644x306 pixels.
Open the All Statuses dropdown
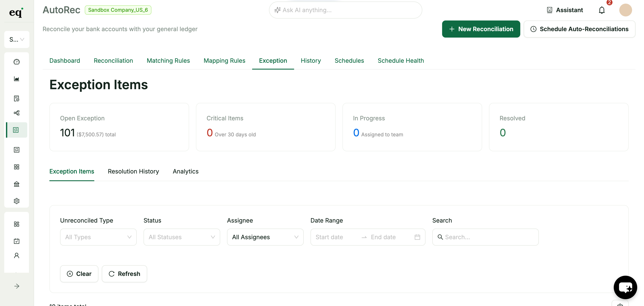tap(182, 237)
